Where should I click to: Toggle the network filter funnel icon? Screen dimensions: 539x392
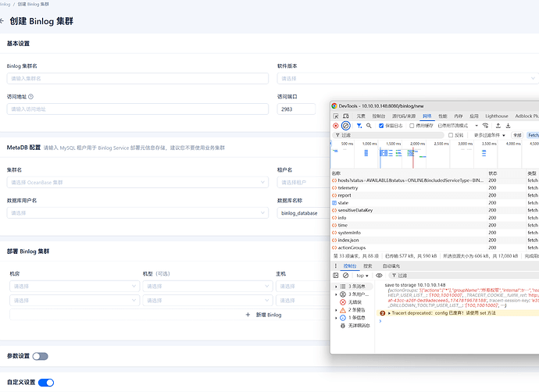pos(359,126)
